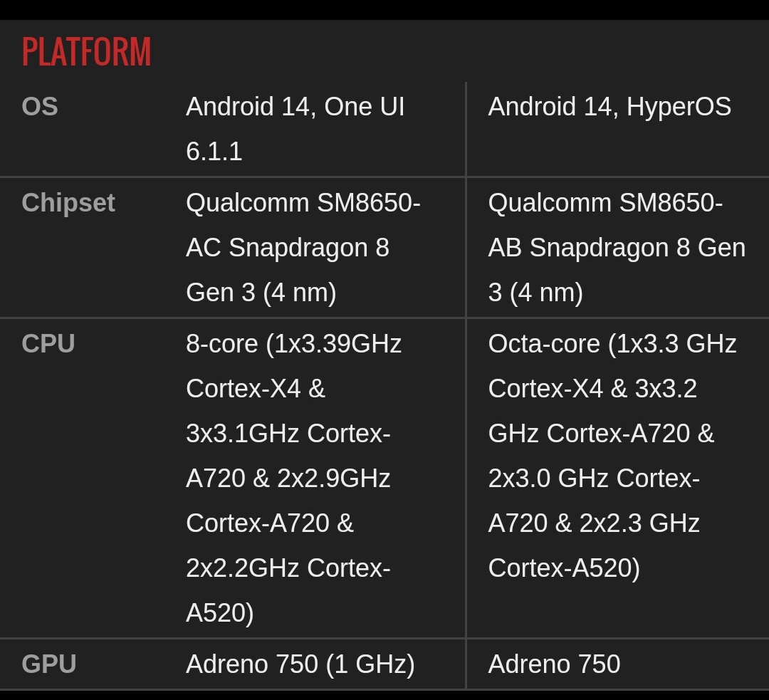
Task: Select the 'A720 & 2x2.3 GHz' line
Action: pos(594,523)
